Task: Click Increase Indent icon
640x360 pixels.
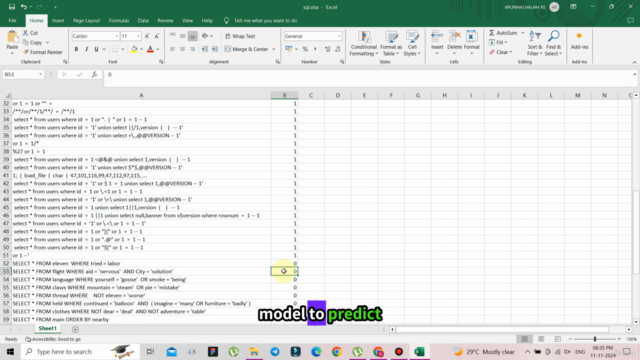Action: [x=215, y=49]
